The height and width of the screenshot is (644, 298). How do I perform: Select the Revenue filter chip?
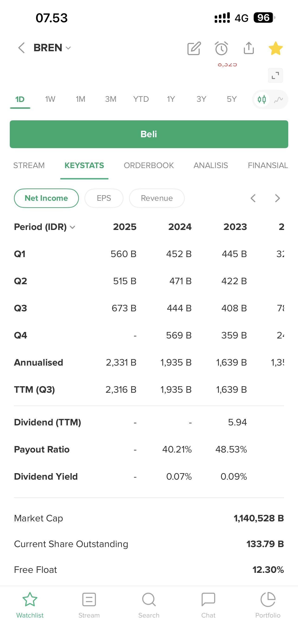point(157,198)
